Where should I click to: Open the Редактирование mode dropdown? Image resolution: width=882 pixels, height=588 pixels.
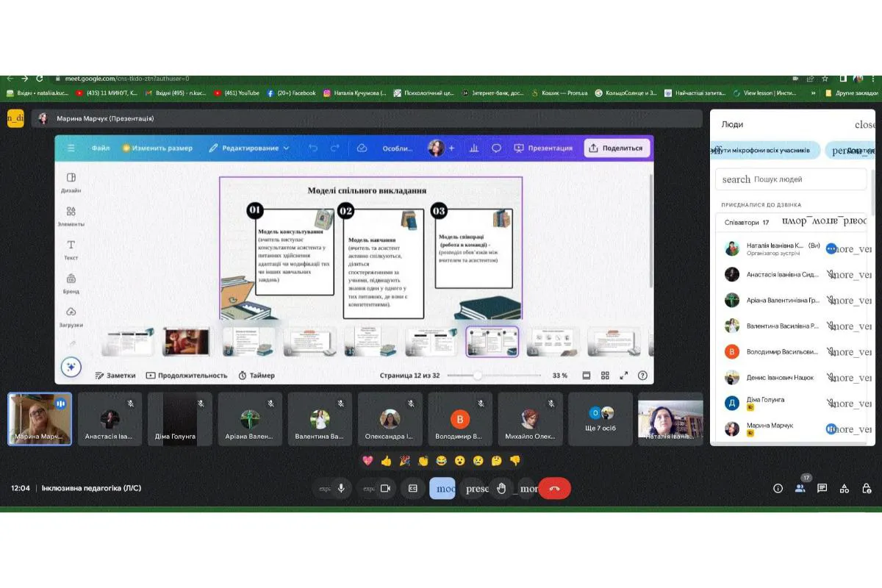[x=249, y=148]
